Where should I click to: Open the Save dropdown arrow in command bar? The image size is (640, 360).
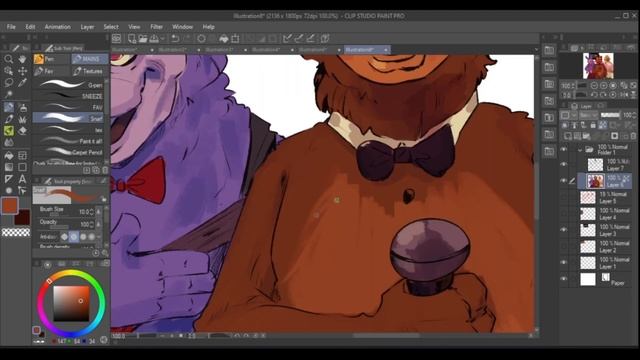pos(162,38)
